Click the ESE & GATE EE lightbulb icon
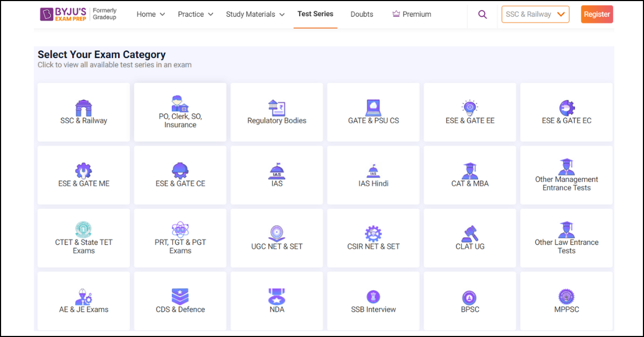644x337 pixels. pyautogui.click(x=470, y=108)
